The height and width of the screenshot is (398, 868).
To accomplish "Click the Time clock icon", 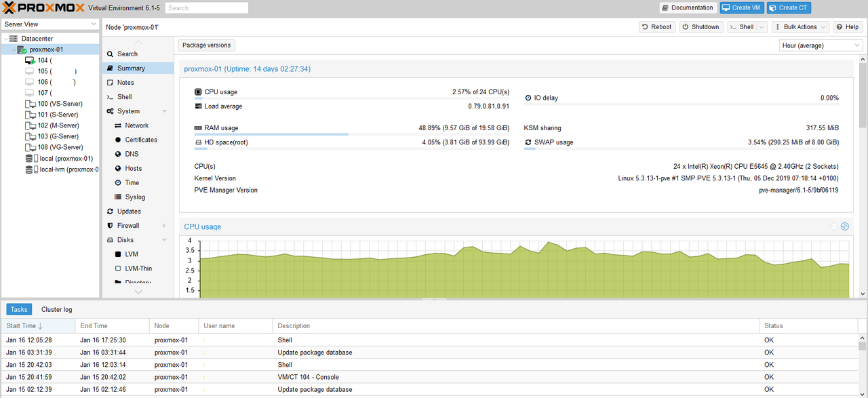I will pos(118,182).
